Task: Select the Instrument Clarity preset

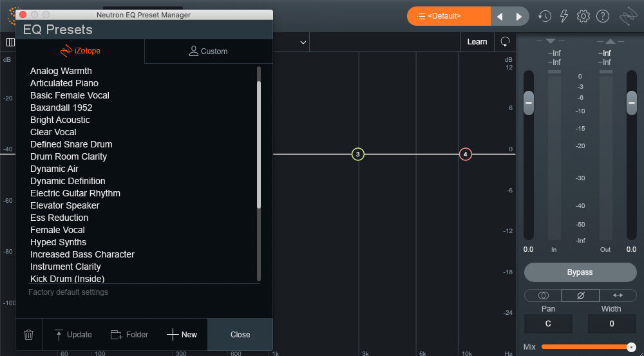Action: pos(66,267)
